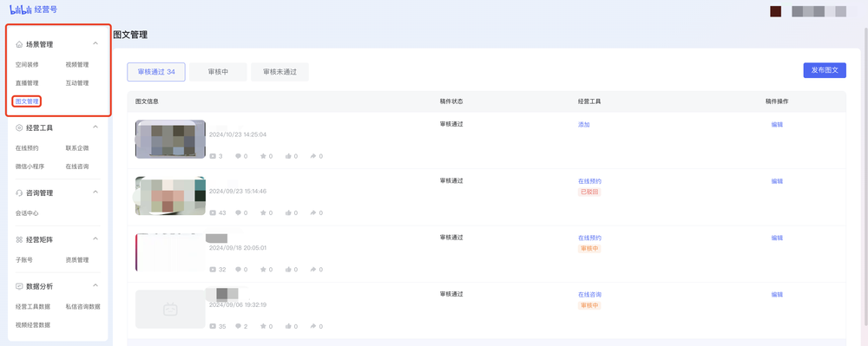868x346 pixels.
Task: Click like icon in the 2024/09/23 row
Action: coord(288,212)
